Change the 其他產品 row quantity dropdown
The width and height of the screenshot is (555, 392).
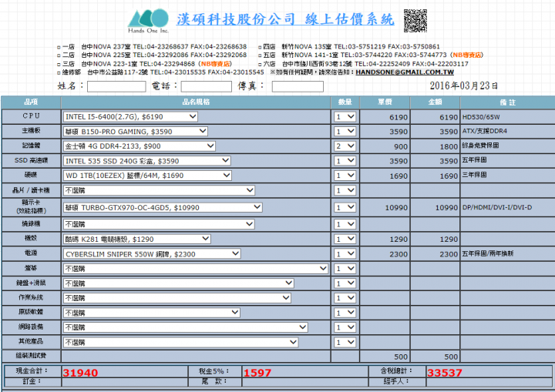coord(345,342)
